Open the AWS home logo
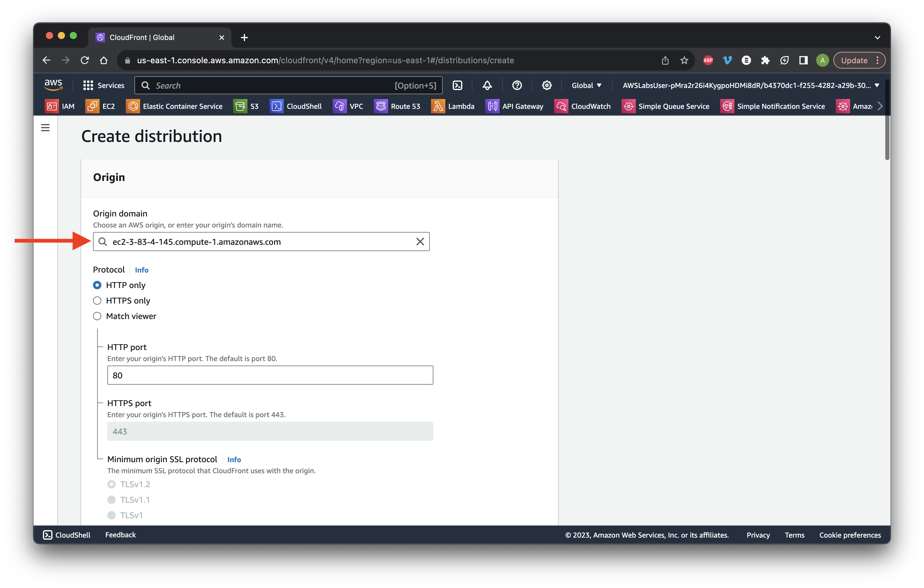Image resolution: width=924 pixels, height=588 pixels. 53,85
